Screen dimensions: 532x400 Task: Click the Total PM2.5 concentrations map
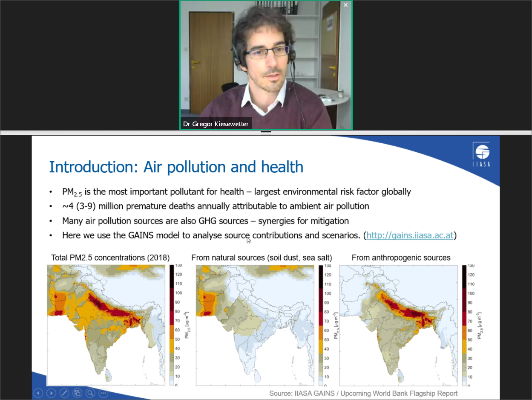(x=106, y=324)
